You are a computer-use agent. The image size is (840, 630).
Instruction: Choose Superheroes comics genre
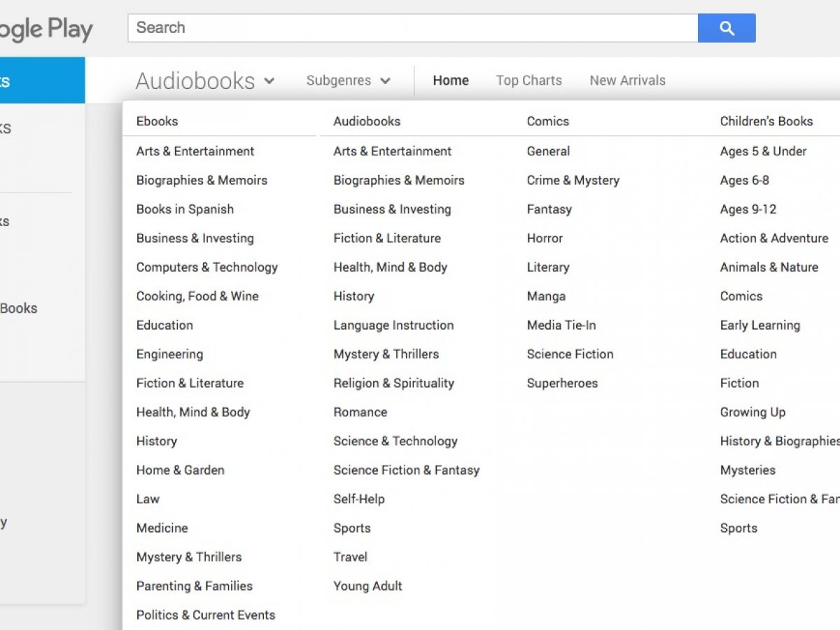(x=562, y=384)
